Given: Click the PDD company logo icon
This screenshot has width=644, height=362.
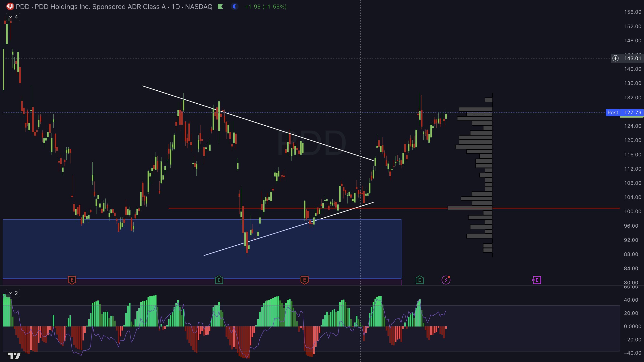Looking at the screenshot, I should point(10,6).
